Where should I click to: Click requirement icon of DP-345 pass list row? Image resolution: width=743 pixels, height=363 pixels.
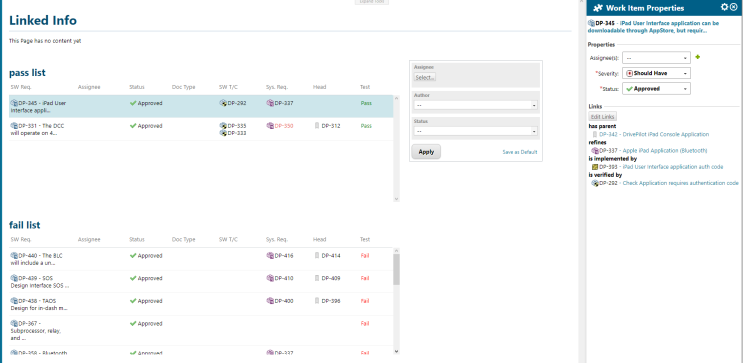click(14, 103)
